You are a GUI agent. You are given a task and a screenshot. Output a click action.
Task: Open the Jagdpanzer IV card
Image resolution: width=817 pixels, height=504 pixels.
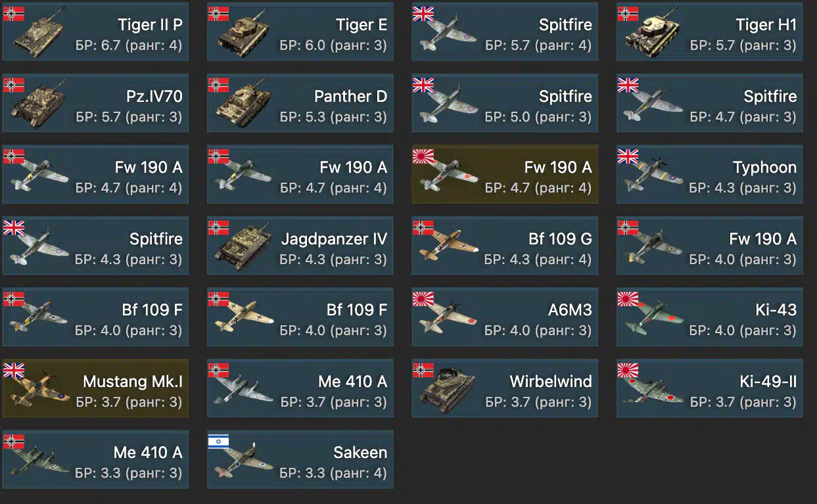click(300, 246)
